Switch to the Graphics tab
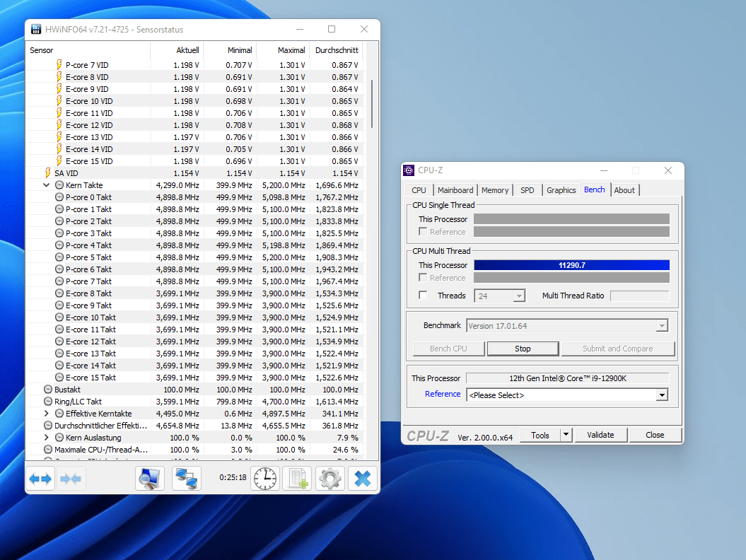The image size is (746, 560). tap(561, 189)
